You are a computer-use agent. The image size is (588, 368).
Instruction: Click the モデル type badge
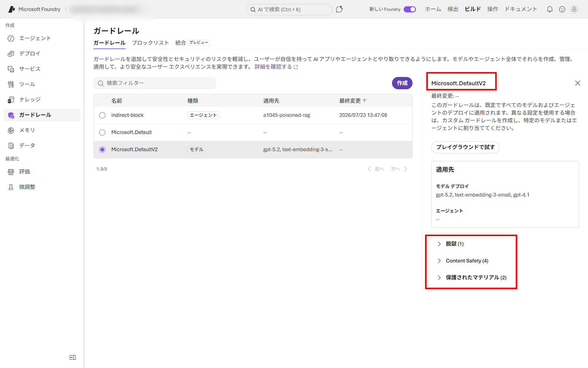coord(196,150)
